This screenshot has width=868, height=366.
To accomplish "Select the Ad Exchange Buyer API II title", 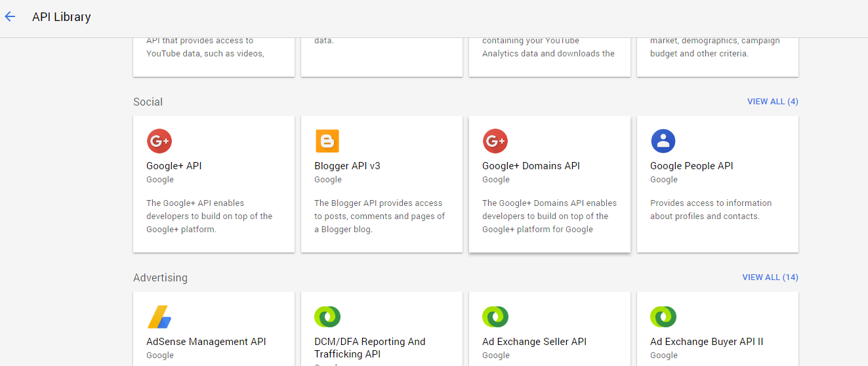I will 707,342.
